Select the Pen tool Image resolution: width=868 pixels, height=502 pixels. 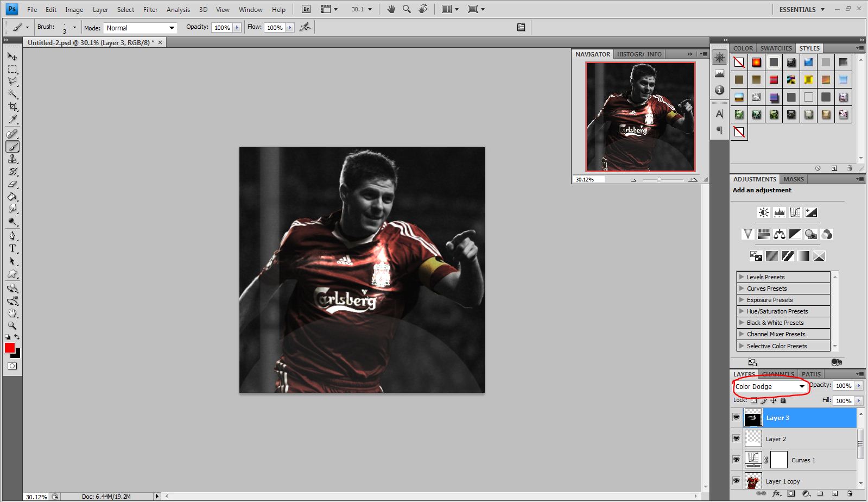coord(12,236)
